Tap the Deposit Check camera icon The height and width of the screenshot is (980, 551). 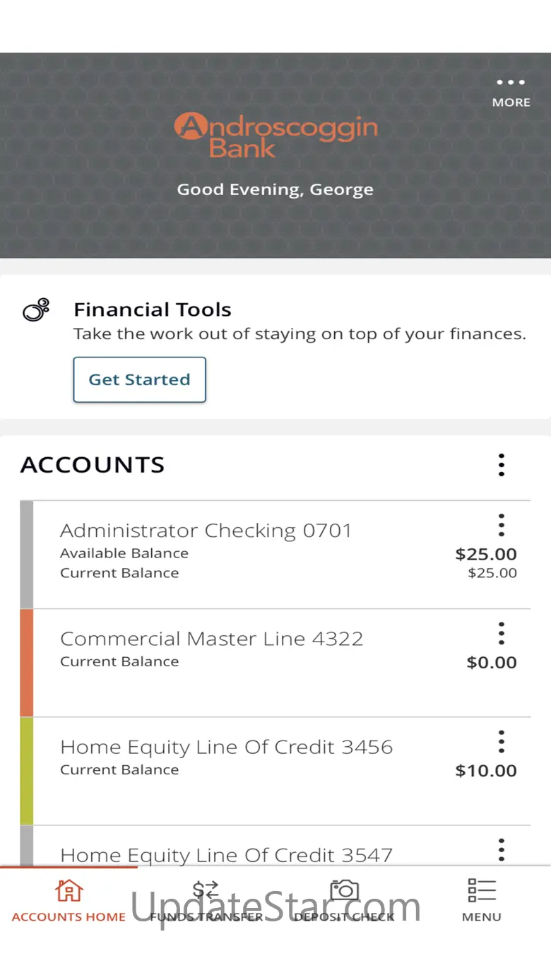pyautogui.click(x=344, y=890)
